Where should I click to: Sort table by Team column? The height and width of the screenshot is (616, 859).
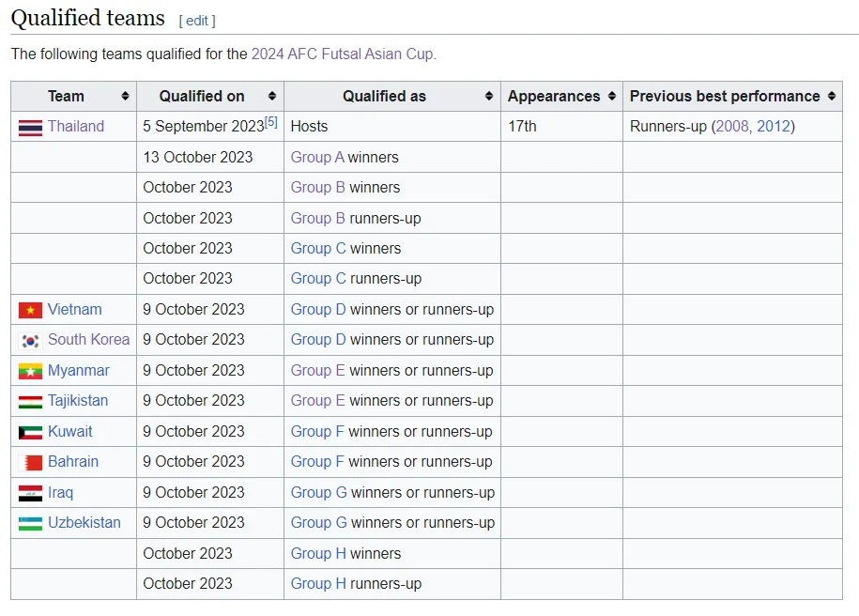point(125,97)
